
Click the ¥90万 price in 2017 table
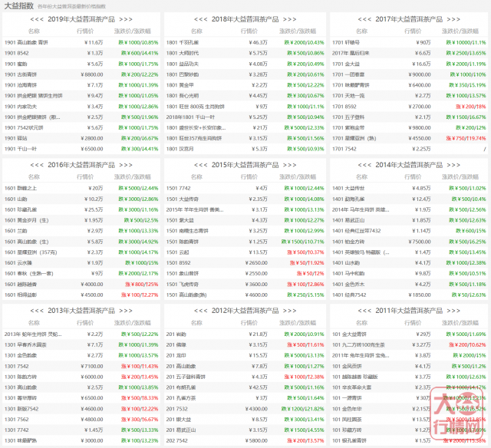[423, 43]
